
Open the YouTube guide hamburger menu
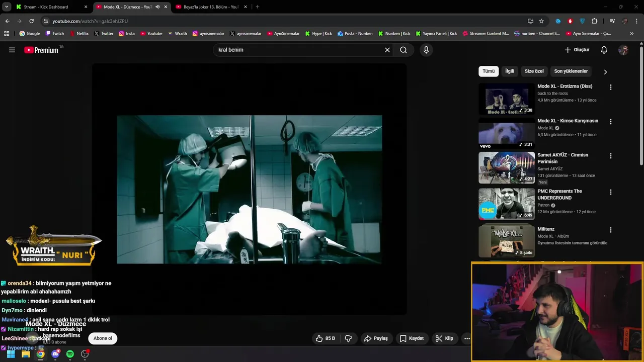click(12, 50)
